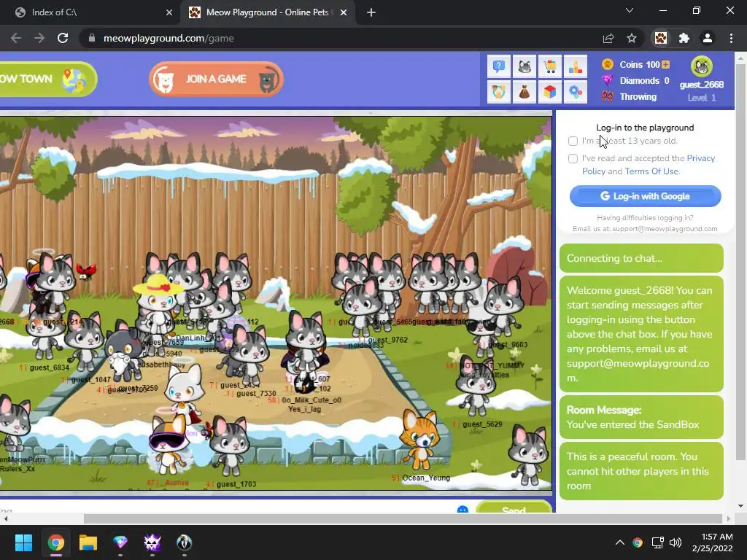The height and width of the screenshot is (560, 747).
Task: Click the share page icon in address bar
Action: 608,38
